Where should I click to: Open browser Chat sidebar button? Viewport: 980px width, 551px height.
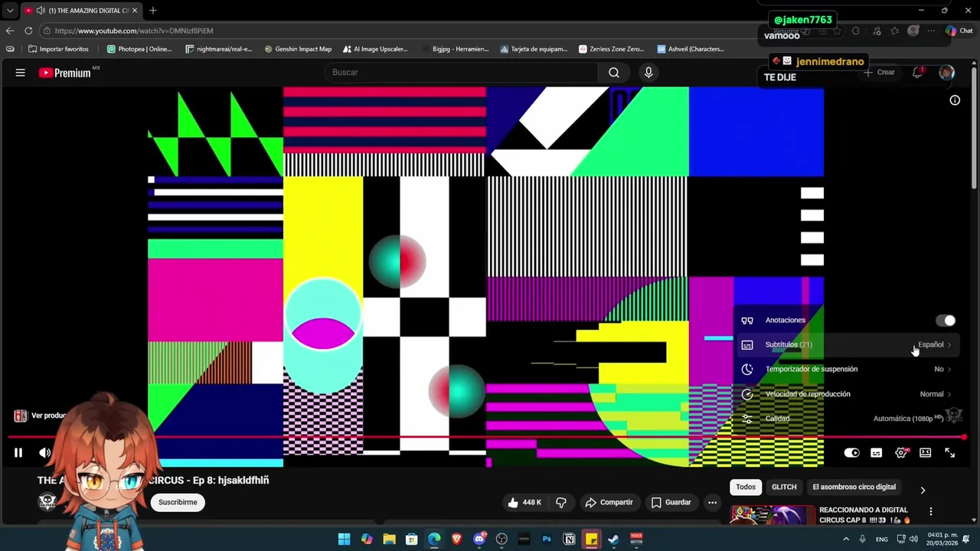[x=959, y=31]
